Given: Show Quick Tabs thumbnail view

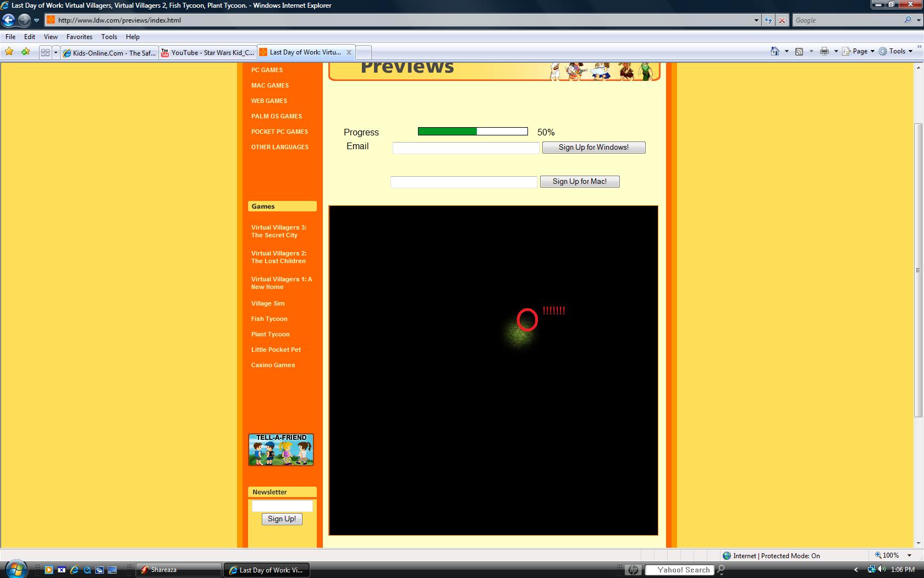Looking at the screenshot, I should pyautogui.click(x=45, y=52).
